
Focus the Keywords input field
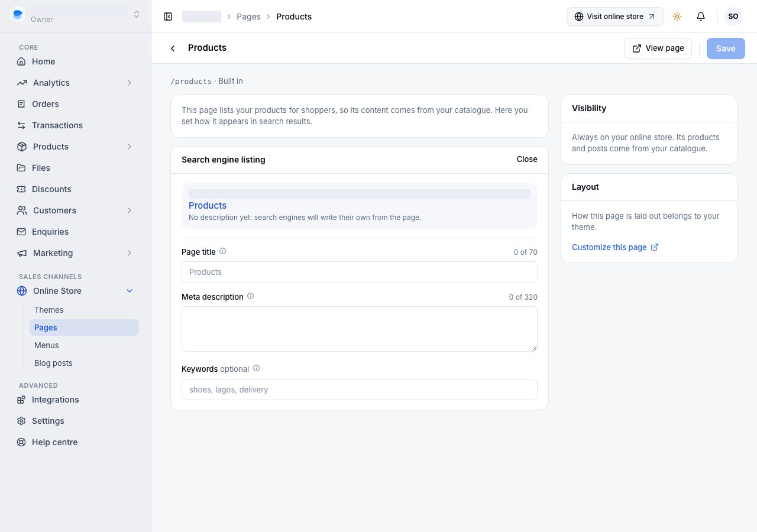click(360, 390)
